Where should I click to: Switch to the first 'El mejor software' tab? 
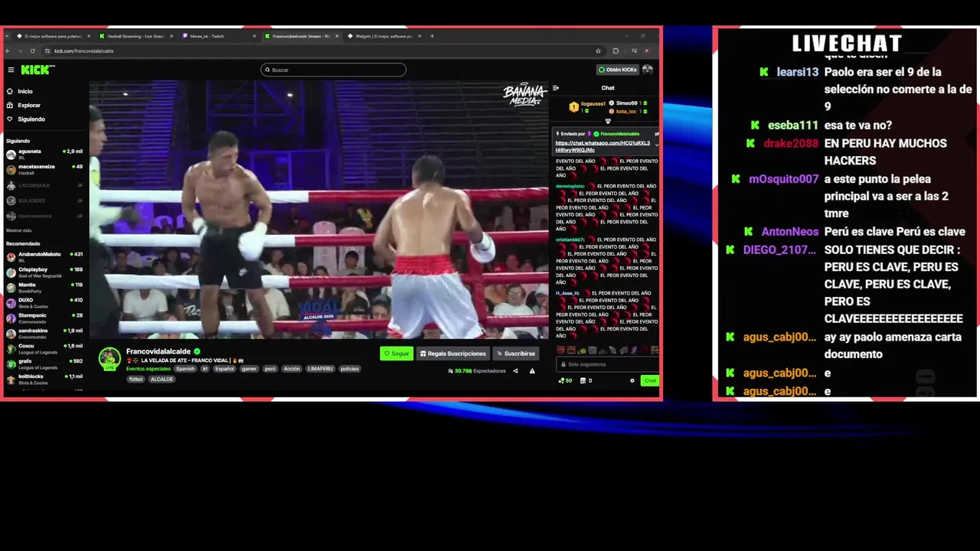pos(52,36)
